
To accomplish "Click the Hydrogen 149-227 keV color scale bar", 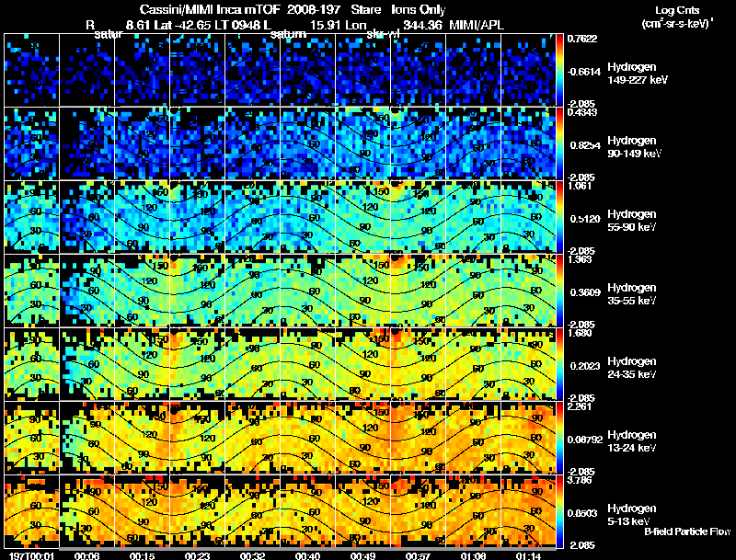I will coord(559,70).
